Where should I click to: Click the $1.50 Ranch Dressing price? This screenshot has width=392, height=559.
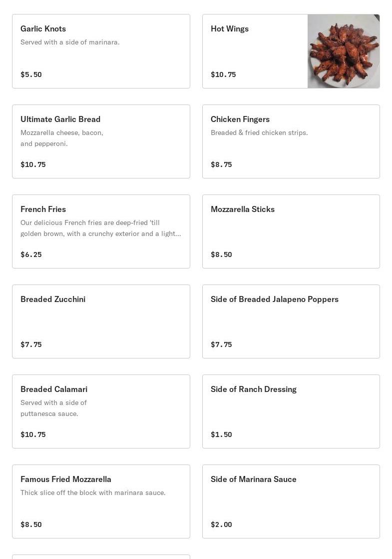click(221, 434)
